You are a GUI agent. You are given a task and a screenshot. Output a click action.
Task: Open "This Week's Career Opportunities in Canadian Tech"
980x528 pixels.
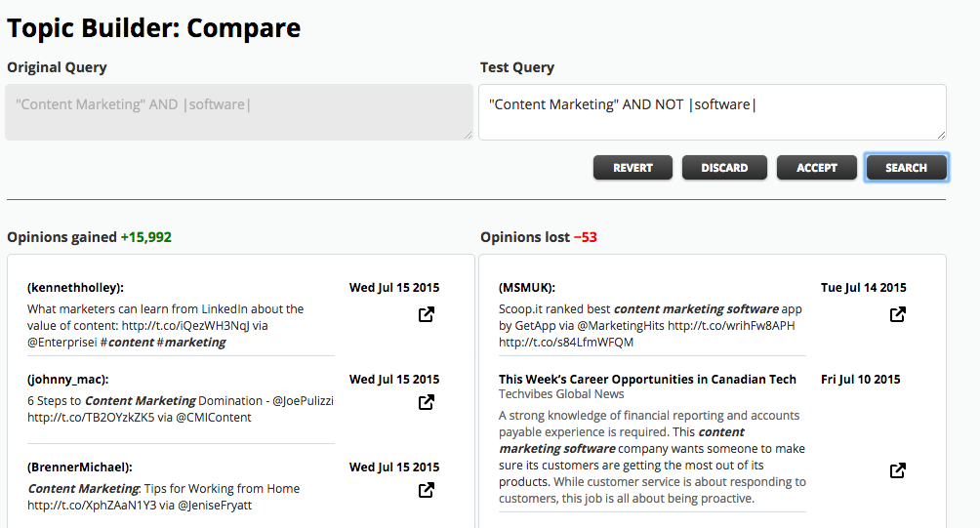647,380
